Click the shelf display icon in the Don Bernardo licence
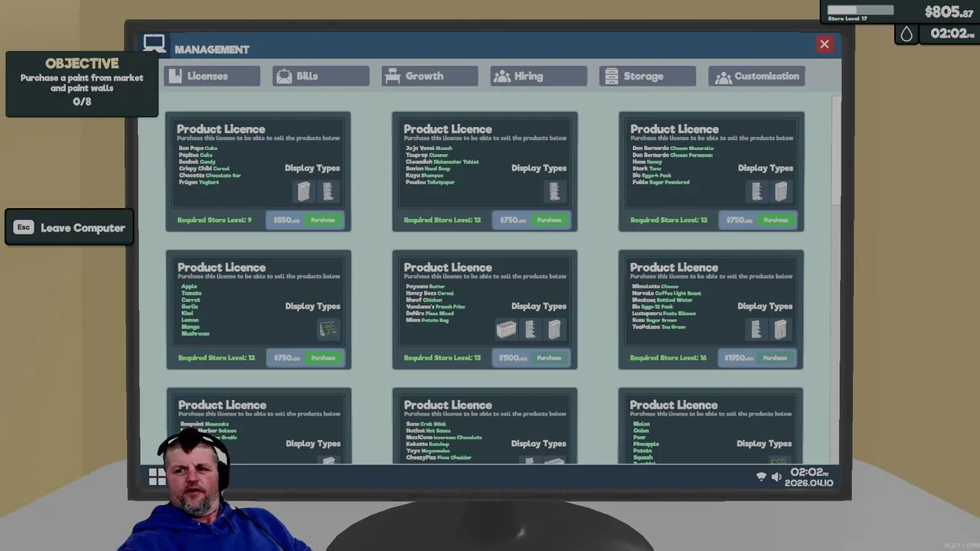Image resolution: width=980 pixels, height=551 pixels. click(x=757, y=191)
